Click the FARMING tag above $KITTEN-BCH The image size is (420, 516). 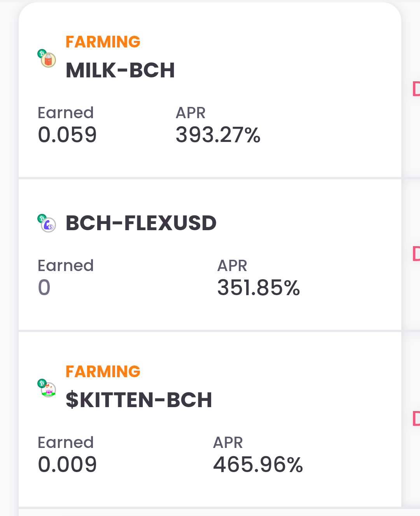click(103, 371)
